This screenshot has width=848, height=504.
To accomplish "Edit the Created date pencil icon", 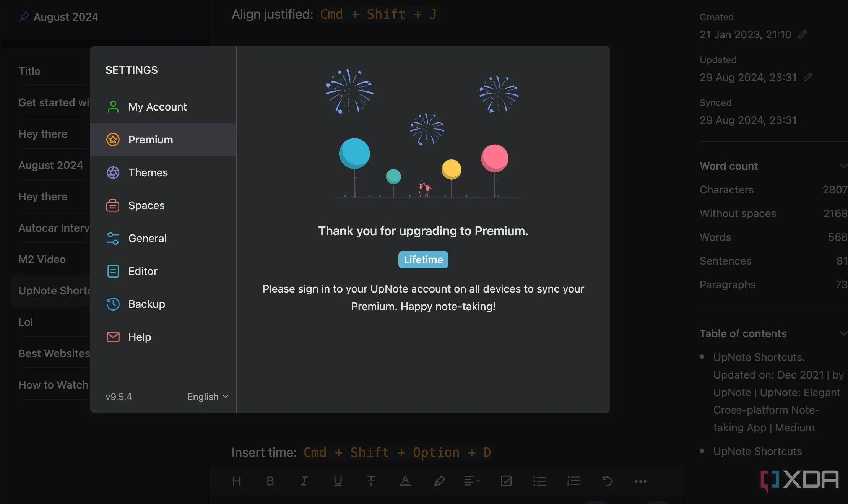I will [803, 34].
